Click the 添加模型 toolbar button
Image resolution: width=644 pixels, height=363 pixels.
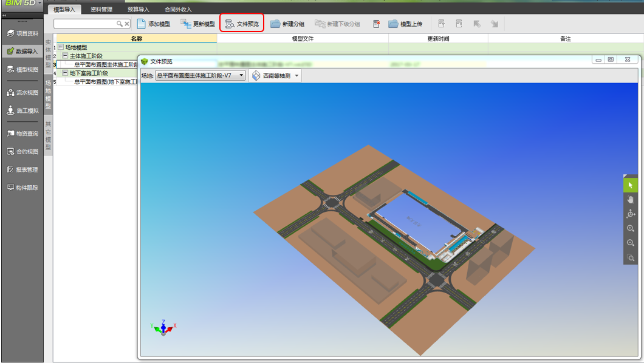(154, 24)
